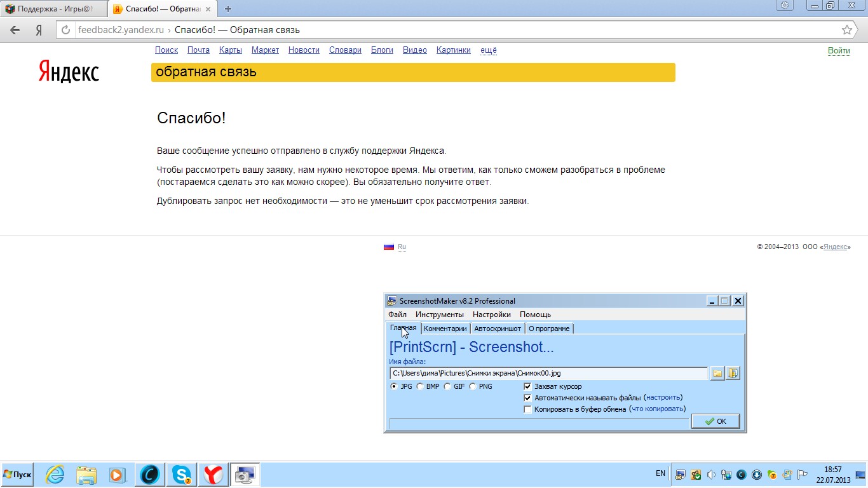
Task: Open the Start menu 'Пуск' button
Action: click(17, 475)
